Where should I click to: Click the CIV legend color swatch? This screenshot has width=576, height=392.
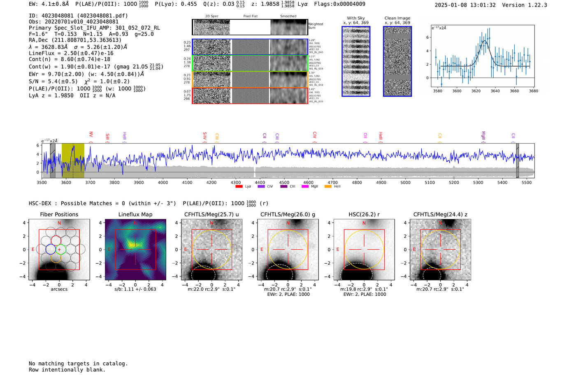tap(261, 186)
